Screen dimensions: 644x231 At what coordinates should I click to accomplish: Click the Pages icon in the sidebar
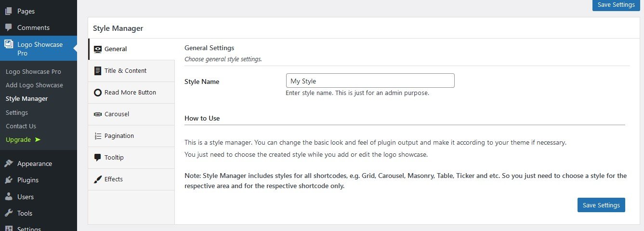9,11
